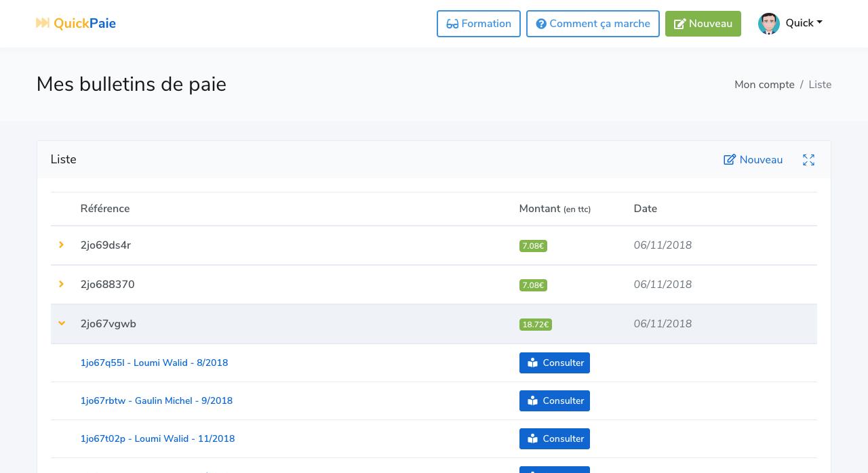Go to Mon compte breadcrumb
Image resolution: width=868 pixels, height=473 pixels.
coord(764,85)
